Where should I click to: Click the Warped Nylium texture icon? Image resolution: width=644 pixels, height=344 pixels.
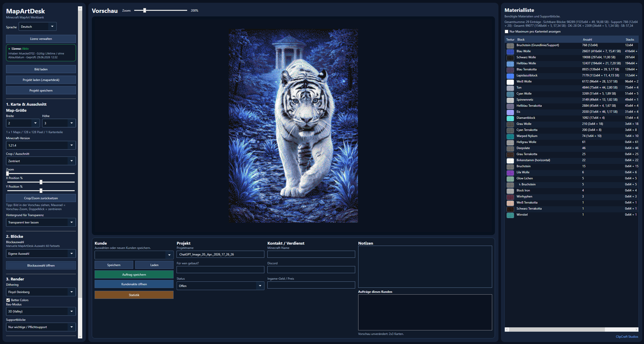510,136
